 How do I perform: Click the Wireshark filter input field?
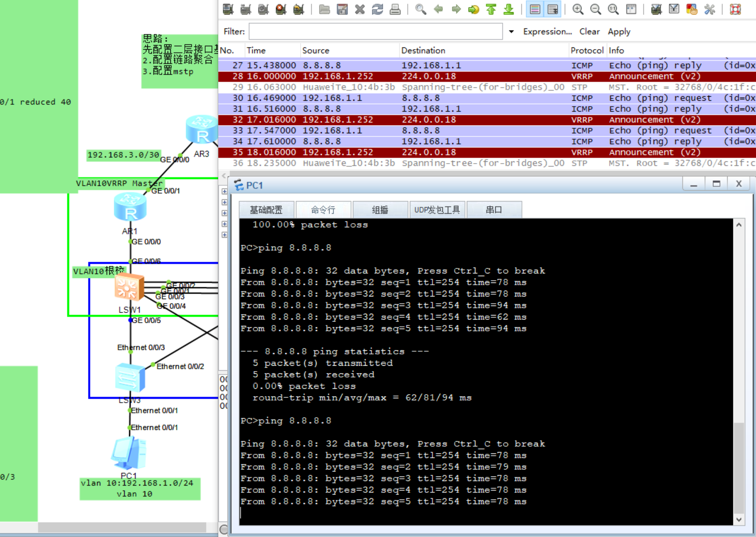coord(376,31)
